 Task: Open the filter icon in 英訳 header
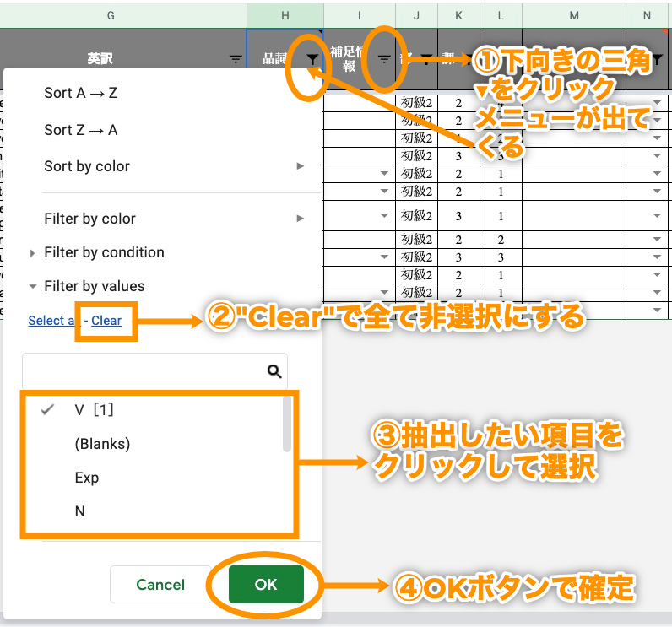pos(236,59)
